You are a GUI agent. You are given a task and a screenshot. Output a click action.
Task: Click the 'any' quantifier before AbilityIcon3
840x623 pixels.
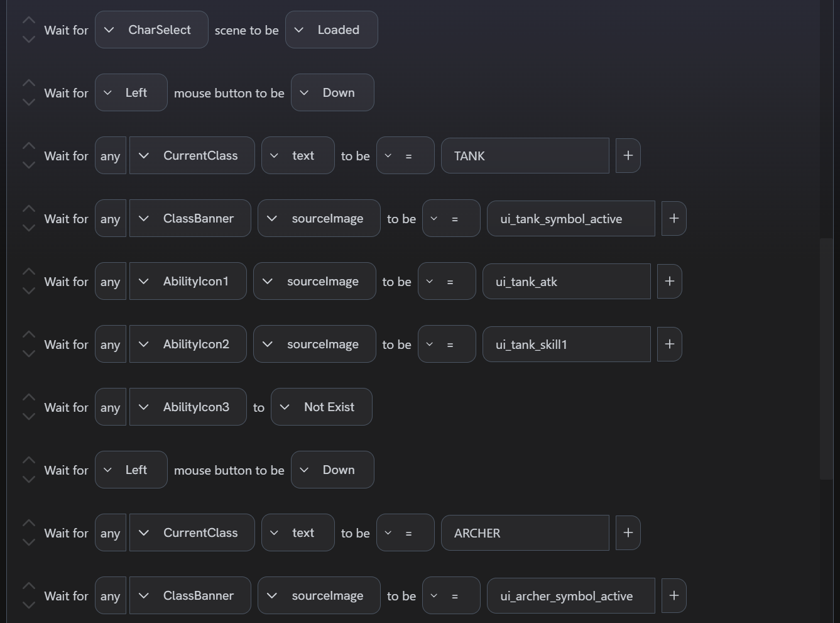[111, 407]
